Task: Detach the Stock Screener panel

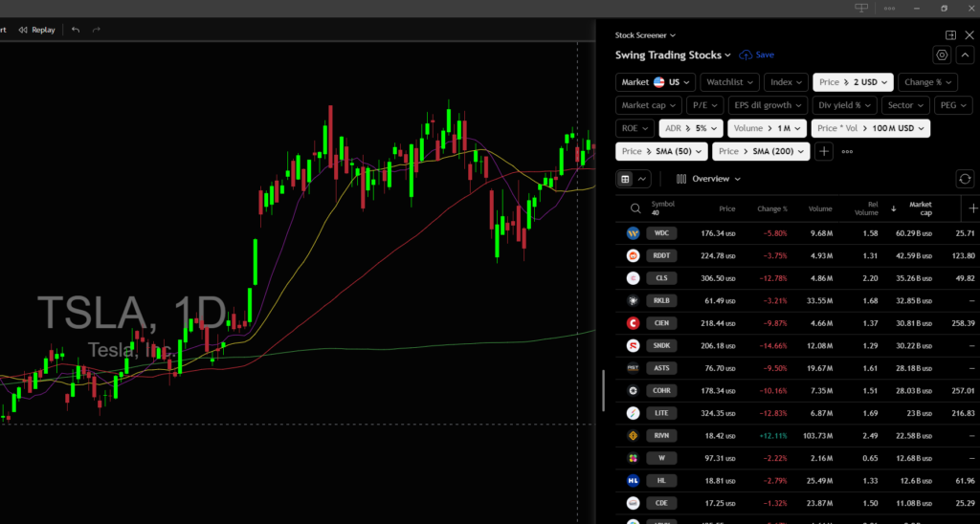Action: point(950,35)
